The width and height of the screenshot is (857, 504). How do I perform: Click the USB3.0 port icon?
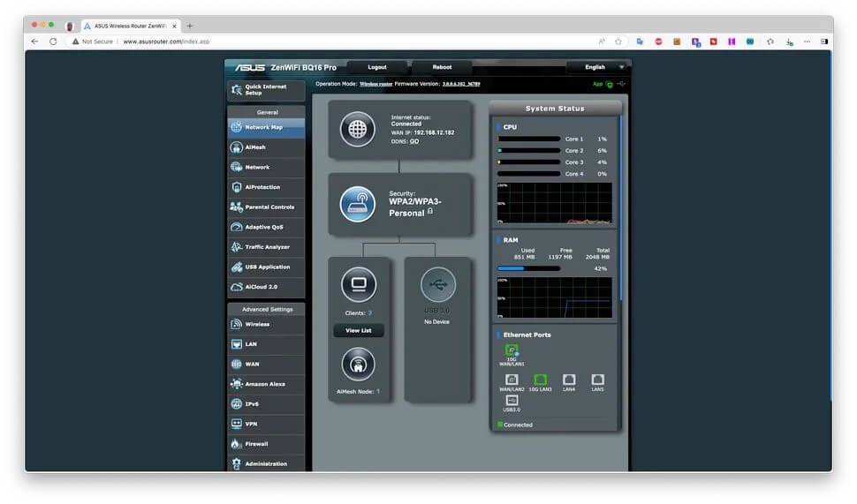(512, 400)
